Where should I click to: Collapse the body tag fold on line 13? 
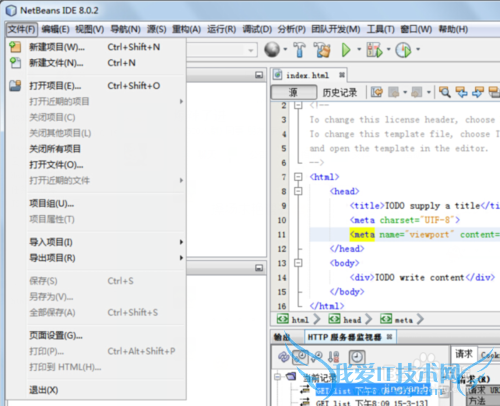pyautogui.click(x=298, y=263)
